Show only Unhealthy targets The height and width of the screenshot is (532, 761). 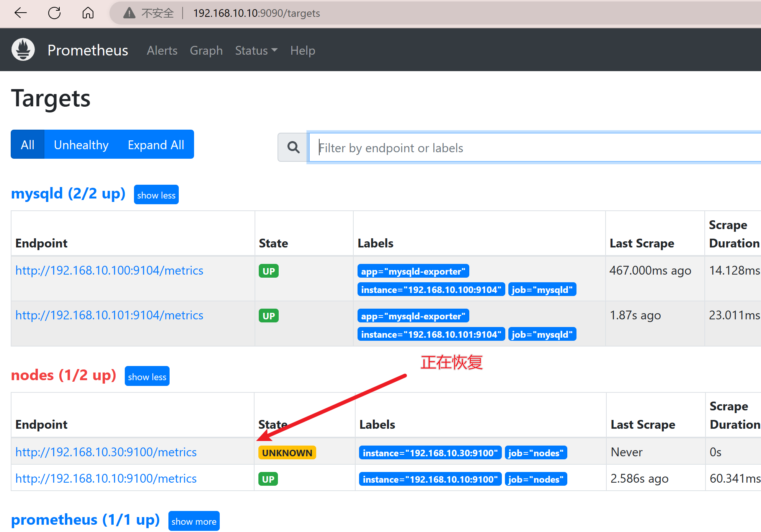[x=81, y=145]
